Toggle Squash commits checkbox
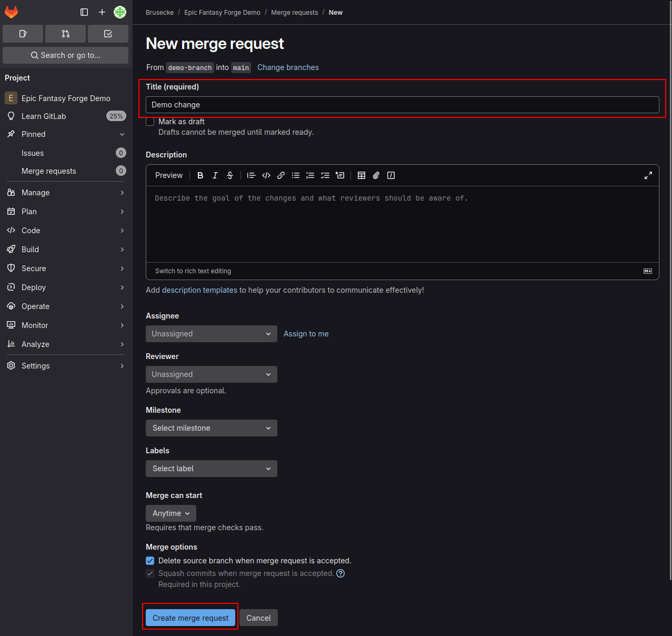The width and height of the screenshot is (672, 636). 150,573
